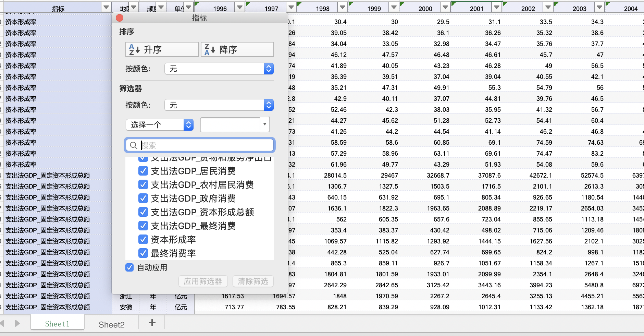Select cell with value 1362.18

tap(592, 307)
